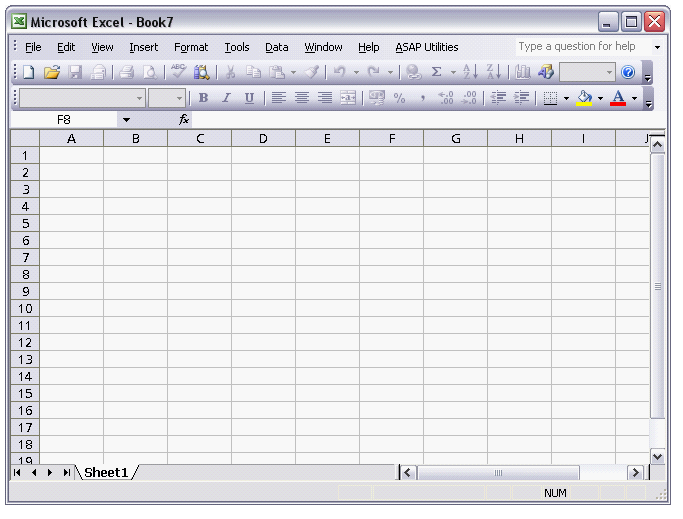Click the New workbook icon
This screenshot has height=519, width=683.
29,72
